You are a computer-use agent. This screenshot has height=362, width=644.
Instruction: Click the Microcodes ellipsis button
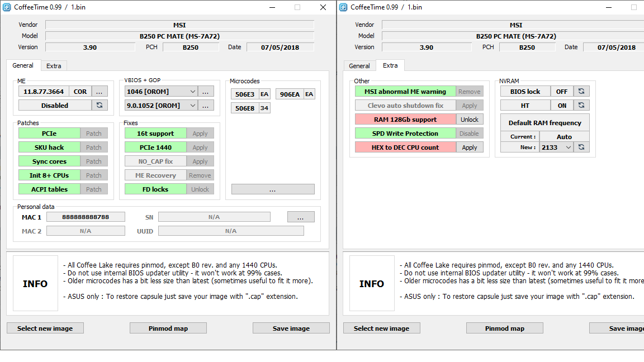pyautogui.click(x=273, y=189)
